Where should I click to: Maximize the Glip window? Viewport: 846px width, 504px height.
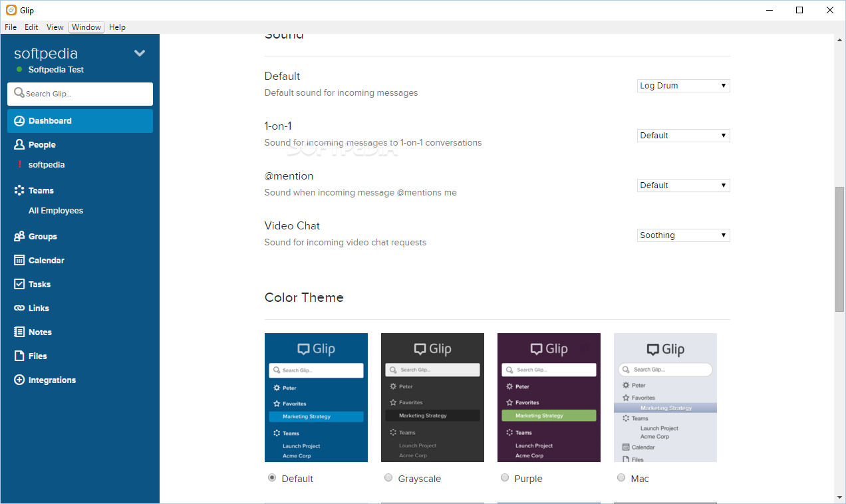799,10
